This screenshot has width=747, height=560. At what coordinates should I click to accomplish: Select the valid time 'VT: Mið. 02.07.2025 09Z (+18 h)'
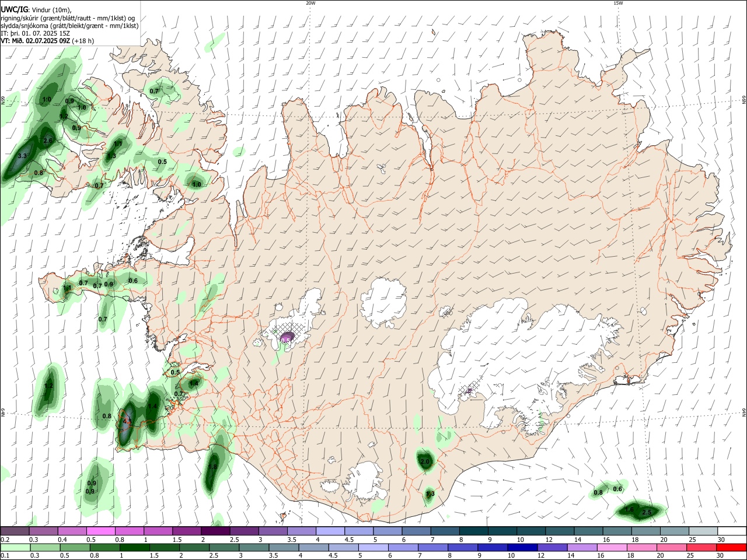(x=47, y=41)
